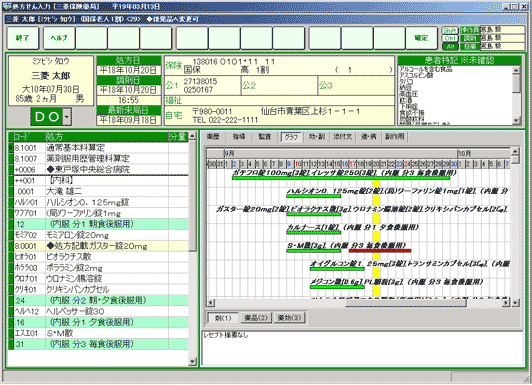This screenshot has height=385, width=532.
Task: Open the ヘルプ help button
Action: click(58, 38)
